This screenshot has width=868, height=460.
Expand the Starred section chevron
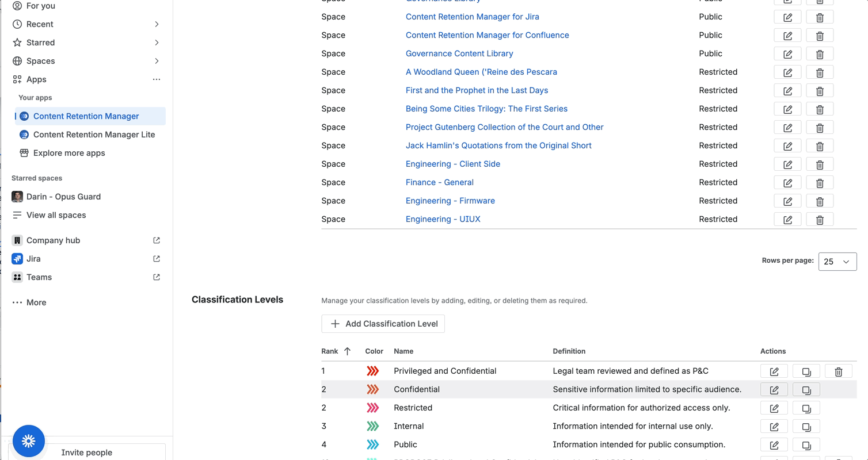click(x=157, y=43)
